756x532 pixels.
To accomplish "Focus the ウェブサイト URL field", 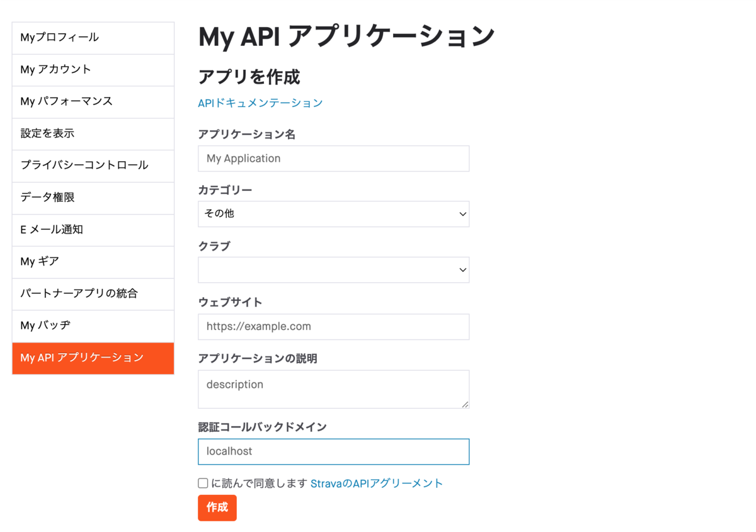I will pyautogui.click(x=333, y=327).
